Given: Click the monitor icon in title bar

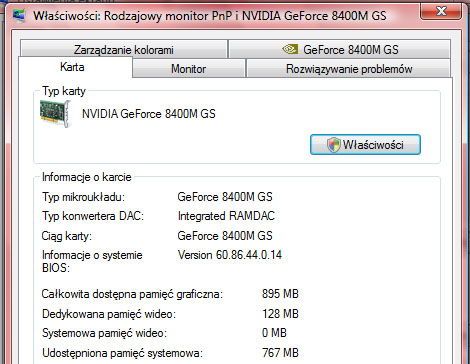Looking at the screenshot, I should pyautogui.click(x=19, y=15).
